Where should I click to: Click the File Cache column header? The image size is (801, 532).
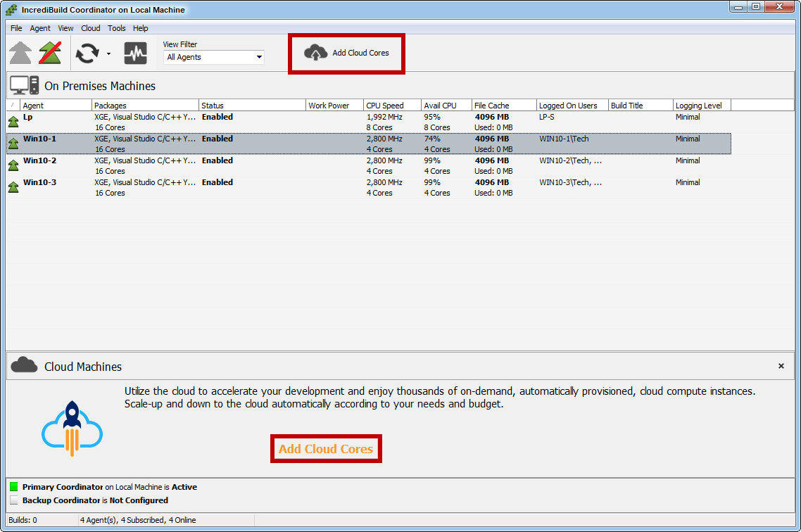click(x=504, y=105)
